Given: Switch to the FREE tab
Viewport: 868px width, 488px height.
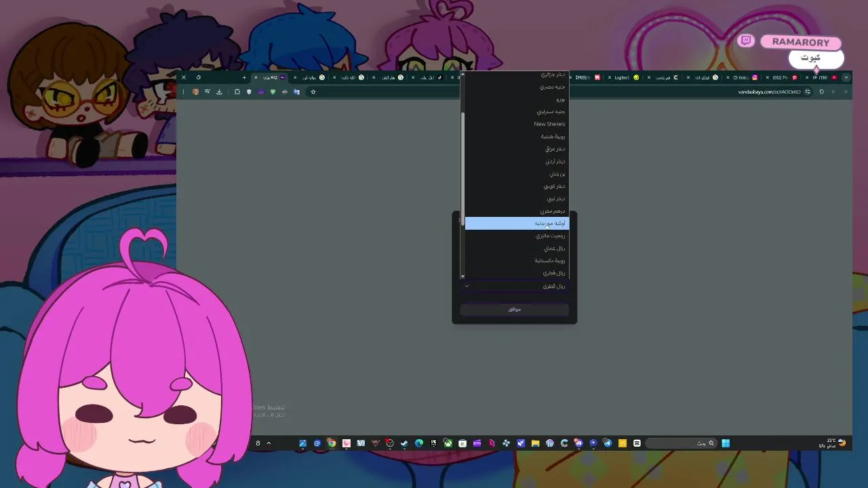Looking at the screenshot, I should 586,77.
